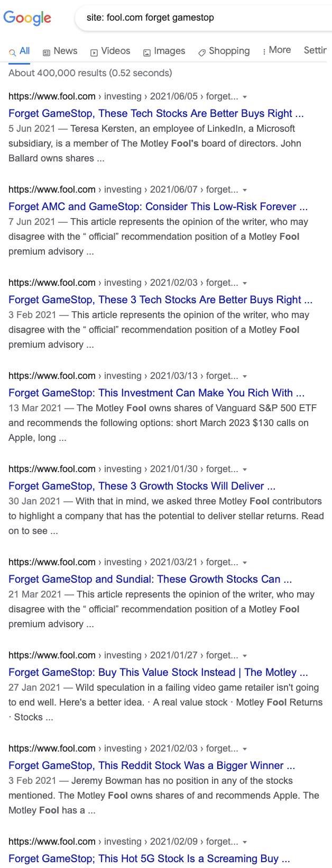Open 'Forget GameStop, This Reddit Stock Was a Bigger Winner'
The width and height of the screenshot is (332, 868).
coord(152,765)
